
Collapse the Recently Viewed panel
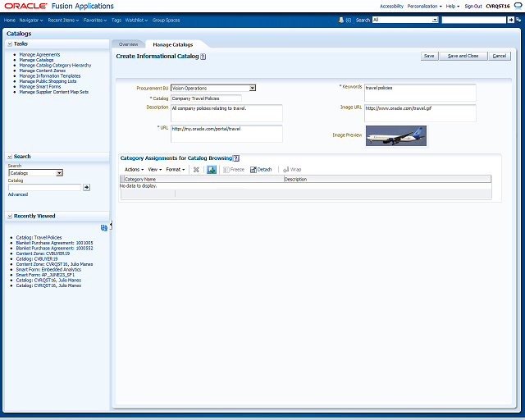coord(10,217)
